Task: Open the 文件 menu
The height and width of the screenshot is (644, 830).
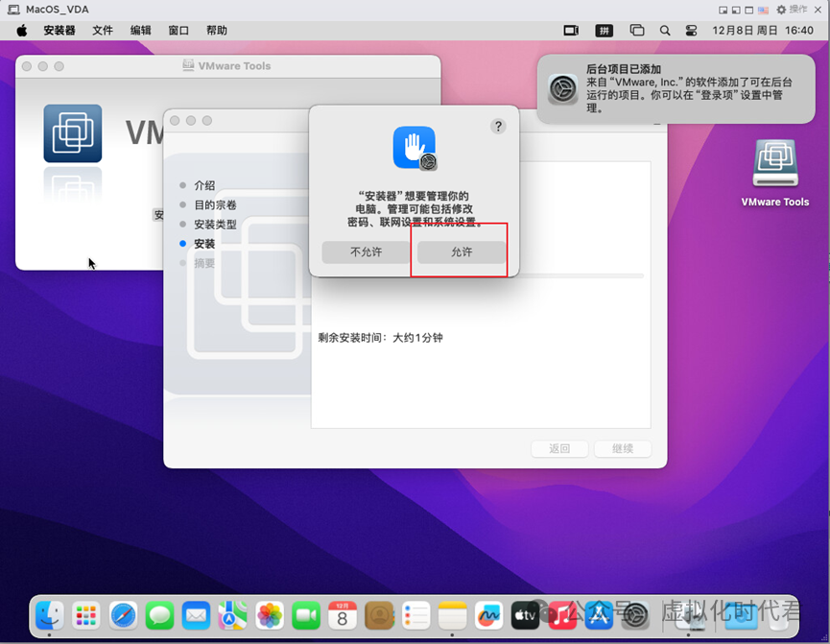Action: [103, 31]
